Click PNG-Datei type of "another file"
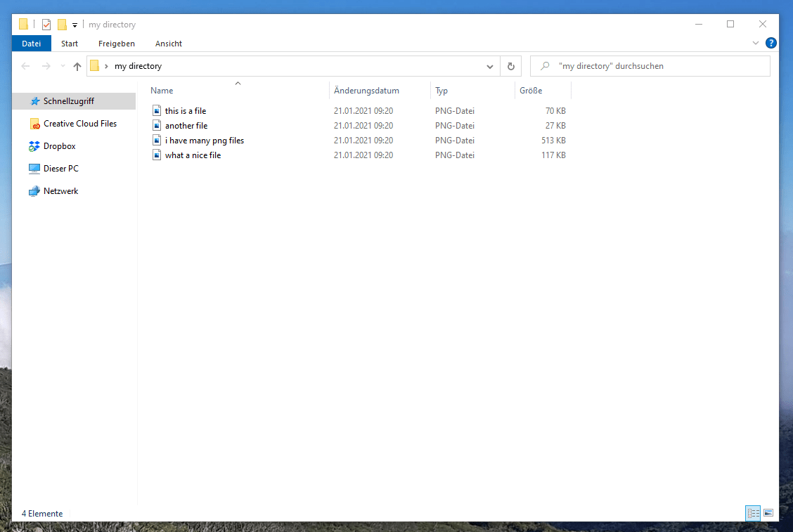 click(455, 125)
